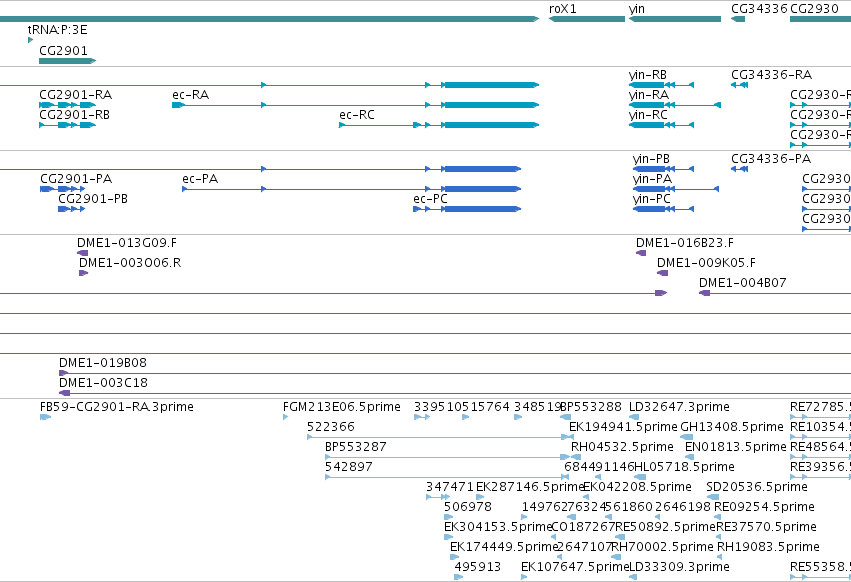The height and width of the screenshot is (582, 851).
Task: Click EST FGM213E06.5prime
Action: click(285, 417)
